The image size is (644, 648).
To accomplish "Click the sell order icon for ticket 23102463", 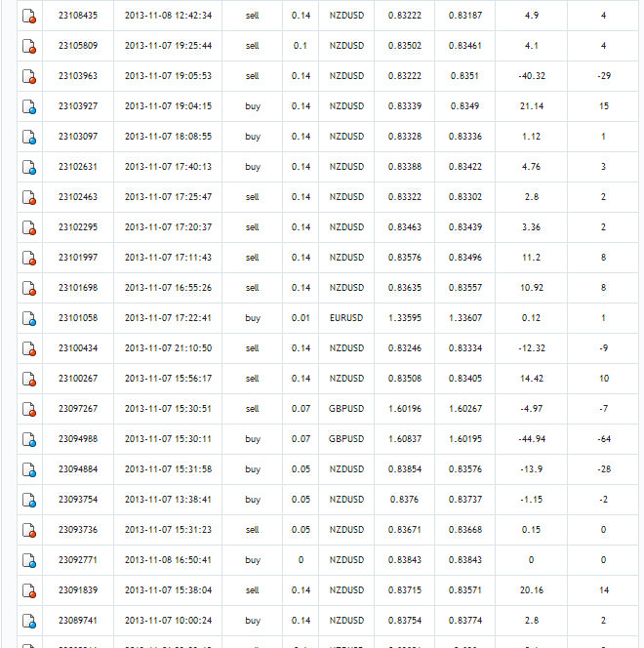I will point(29,197).
